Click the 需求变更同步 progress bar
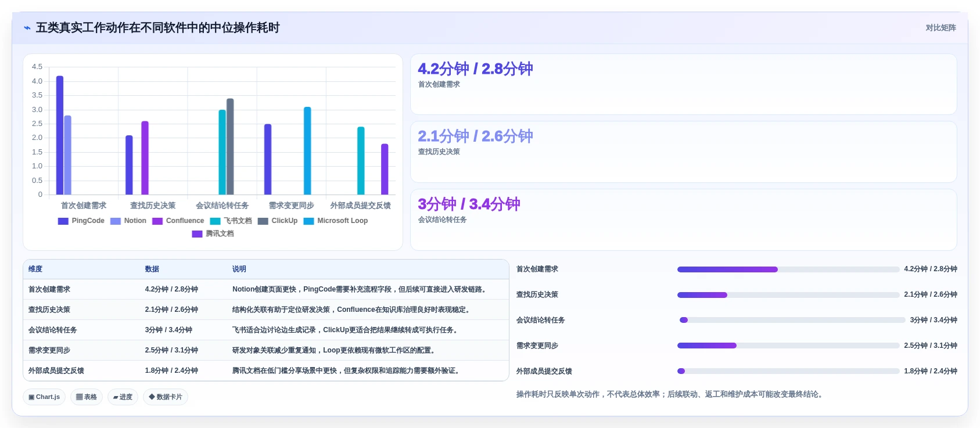Image resolution: width=980 pixels, height=428 pixels. click(x=788, y=346)
